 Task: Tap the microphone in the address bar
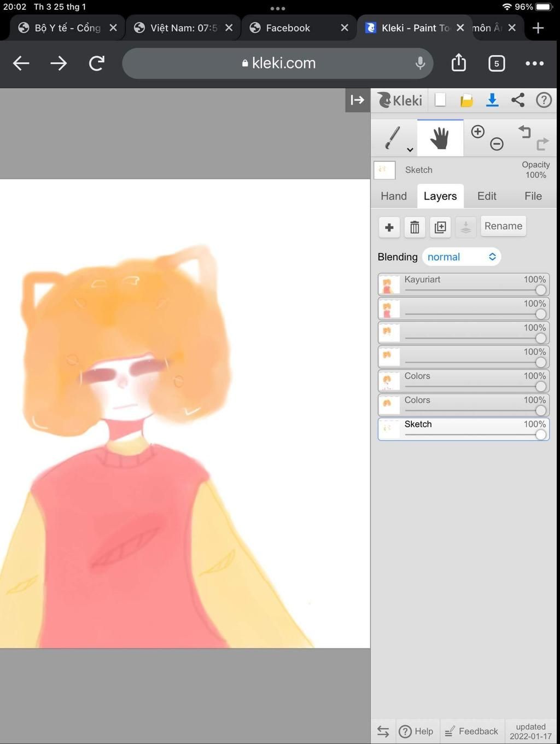(420, 63)
